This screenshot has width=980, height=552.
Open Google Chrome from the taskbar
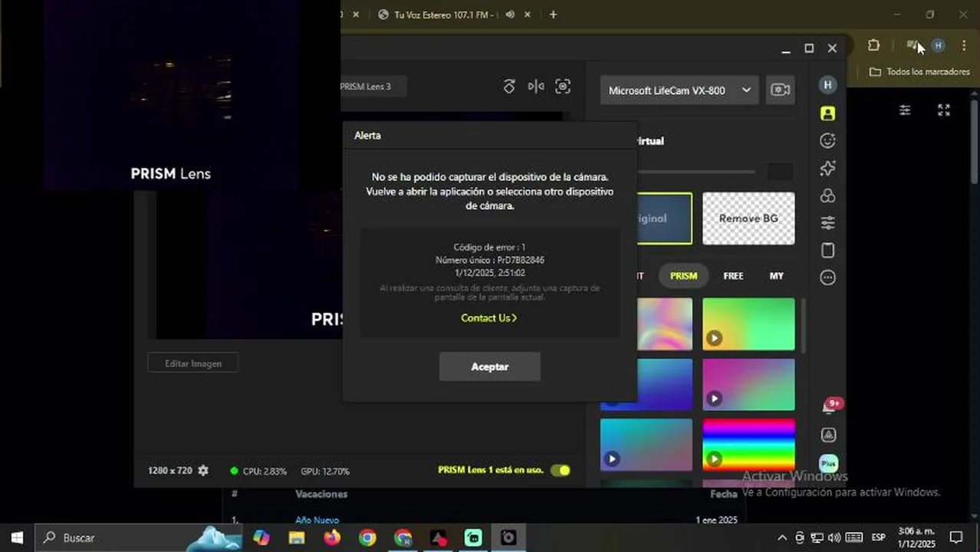point(367,537)
